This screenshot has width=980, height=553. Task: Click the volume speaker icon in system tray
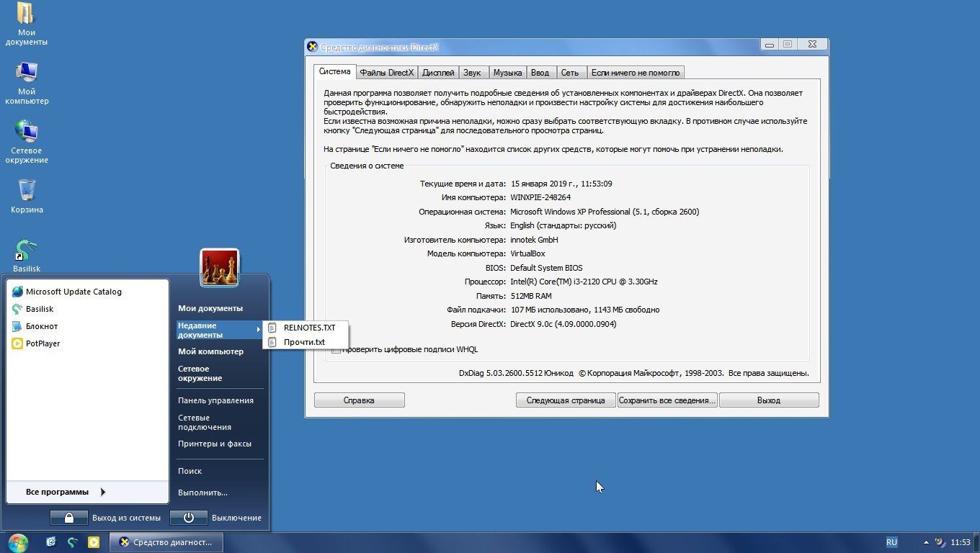click(x=940, y=542)
